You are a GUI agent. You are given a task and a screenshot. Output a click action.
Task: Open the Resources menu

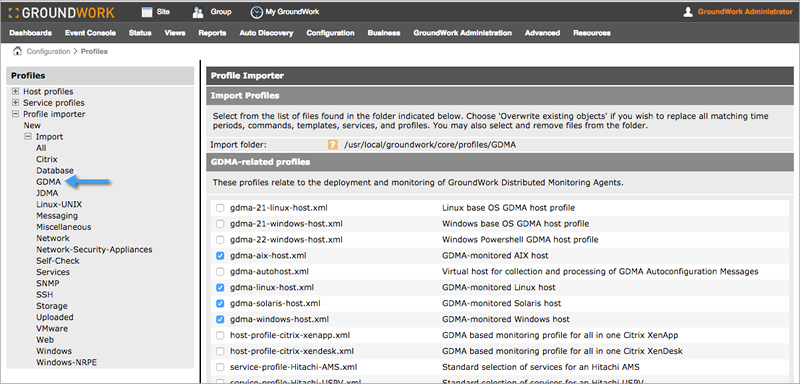pos(592,33)
